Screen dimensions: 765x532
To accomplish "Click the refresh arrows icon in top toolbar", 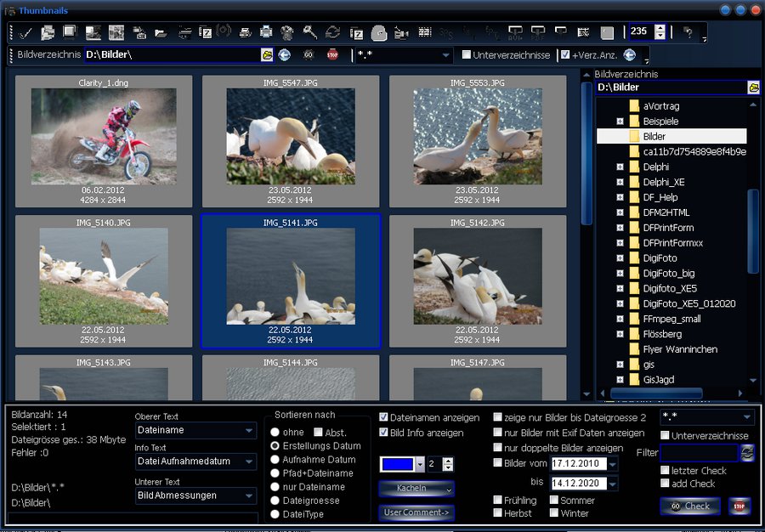I will [x=332, y=33].
